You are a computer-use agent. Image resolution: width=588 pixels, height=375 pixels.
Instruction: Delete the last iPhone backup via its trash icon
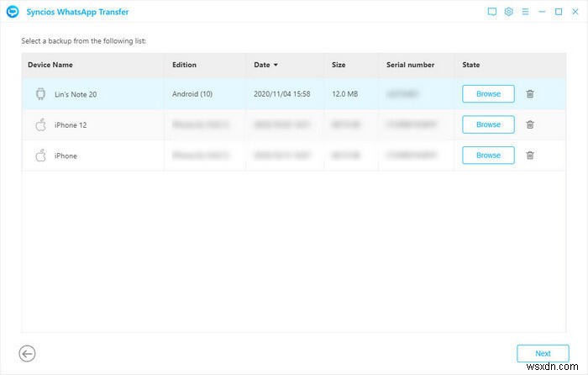(x=530, y=155)
